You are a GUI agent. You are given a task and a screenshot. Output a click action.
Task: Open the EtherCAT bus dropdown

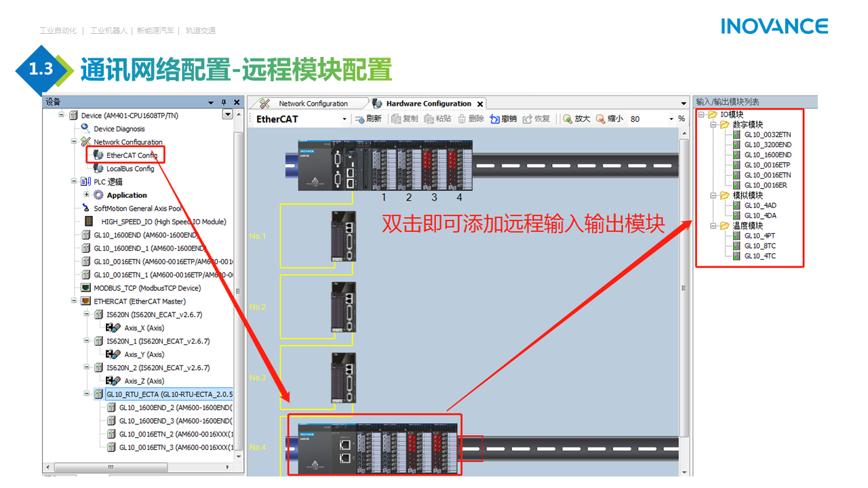[x=344, y=119]
